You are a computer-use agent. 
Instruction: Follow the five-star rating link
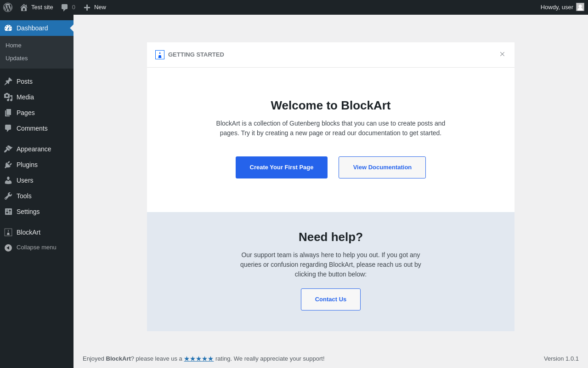(x=199, y=359)
